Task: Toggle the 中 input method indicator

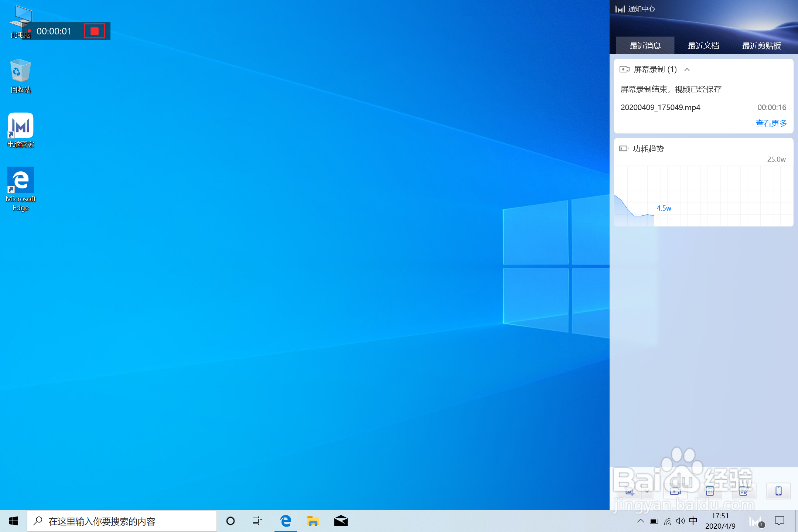Action: tap(693, 521)
